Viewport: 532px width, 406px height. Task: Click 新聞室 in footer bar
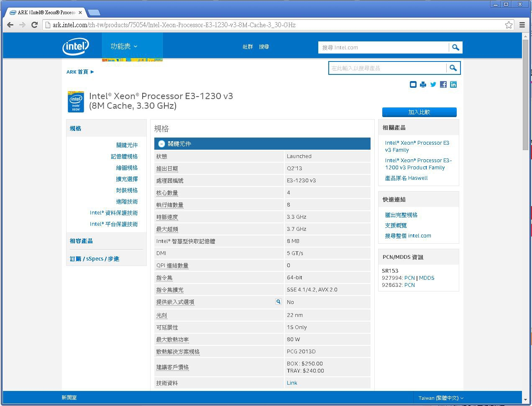click(x=69, y=398)
